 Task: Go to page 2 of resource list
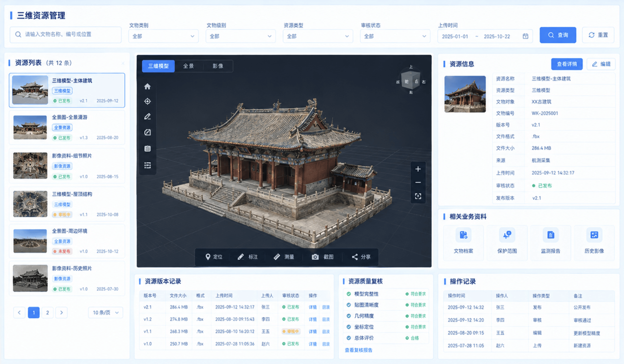(47, 312)
